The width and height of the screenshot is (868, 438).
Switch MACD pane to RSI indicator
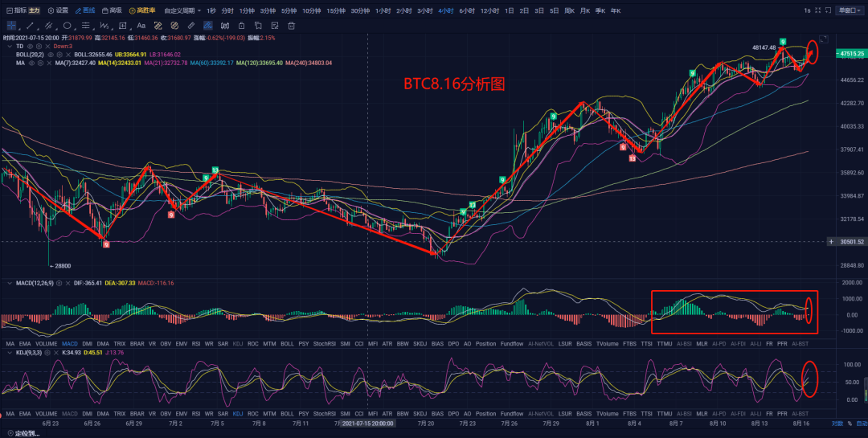pos(196,344)
